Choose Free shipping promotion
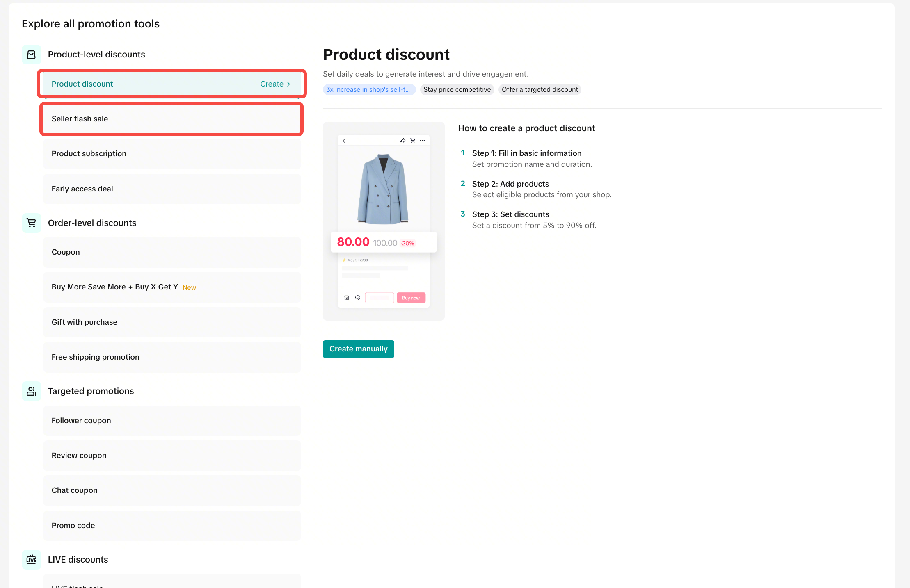This screenshot has height=588, width=910. 172,357
